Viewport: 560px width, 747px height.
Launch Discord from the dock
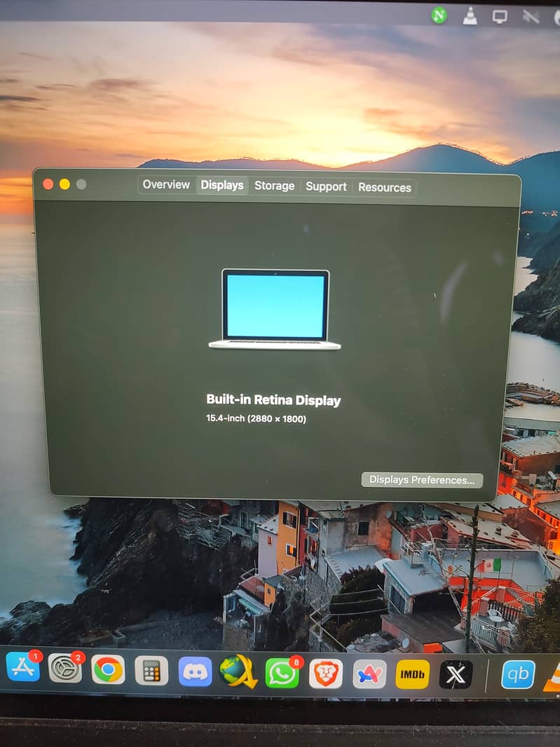(x=195, y=671)
